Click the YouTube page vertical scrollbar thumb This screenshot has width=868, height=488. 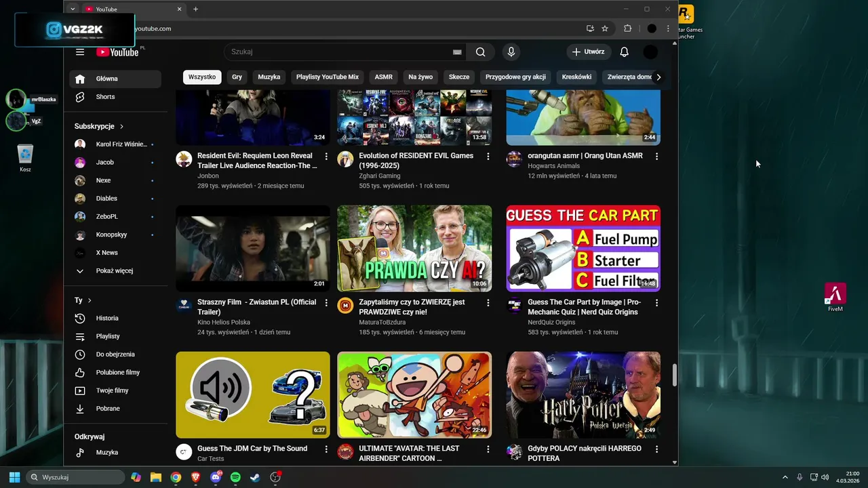tap(675, 375)
